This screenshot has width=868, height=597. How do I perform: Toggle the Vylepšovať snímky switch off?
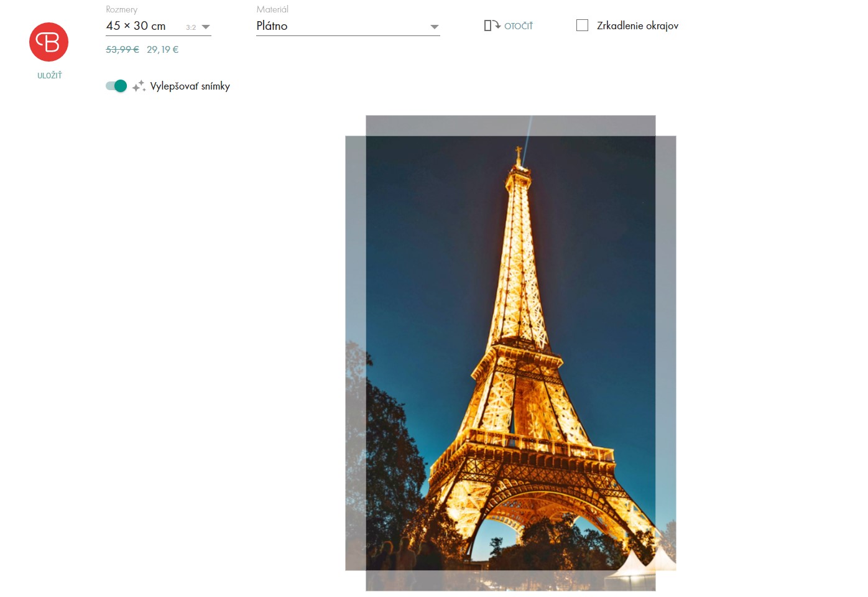[x=116, y=86]
